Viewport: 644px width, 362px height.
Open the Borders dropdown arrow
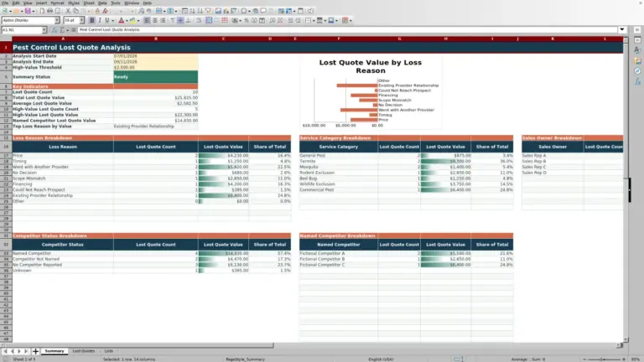pos(314,20)
